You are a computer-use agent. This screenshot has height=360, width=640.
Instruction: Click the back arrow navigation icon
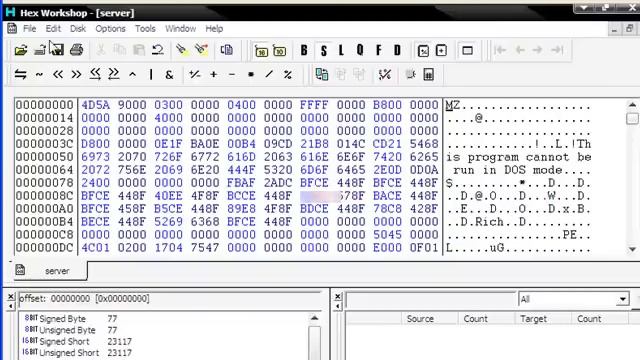[x=520, y=50]
